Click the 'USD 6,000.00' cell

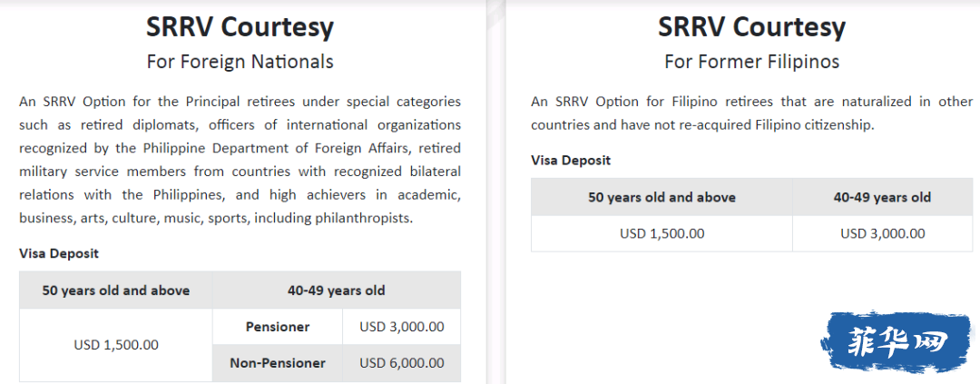point(402,363)
